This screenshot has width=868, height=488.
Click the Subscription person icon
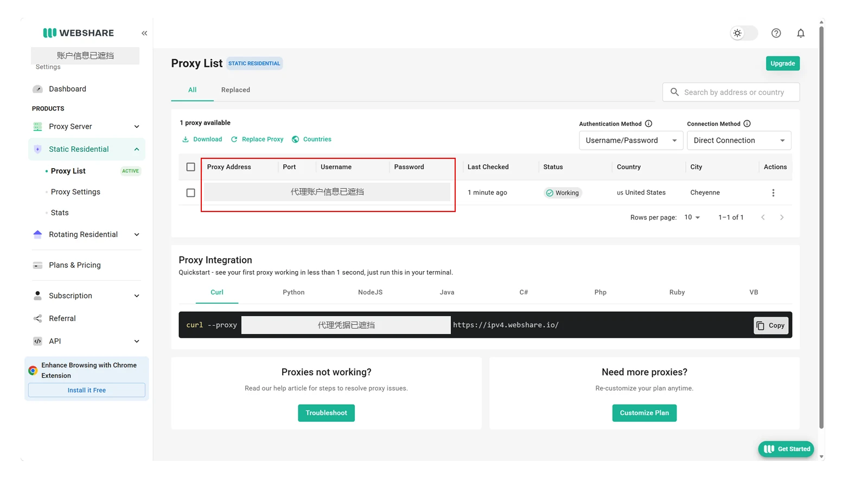pos(37,296)
